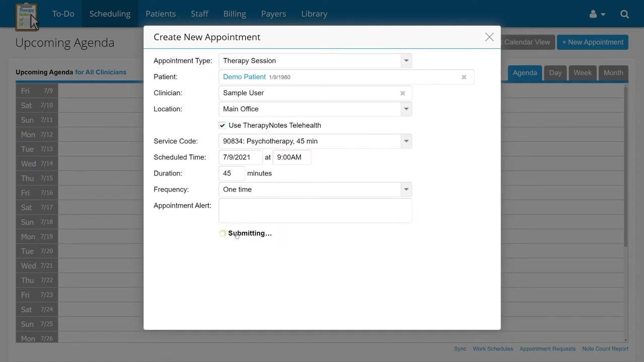644x362 pixels.
Task: Open the Library menu
Action: [314, 14]
